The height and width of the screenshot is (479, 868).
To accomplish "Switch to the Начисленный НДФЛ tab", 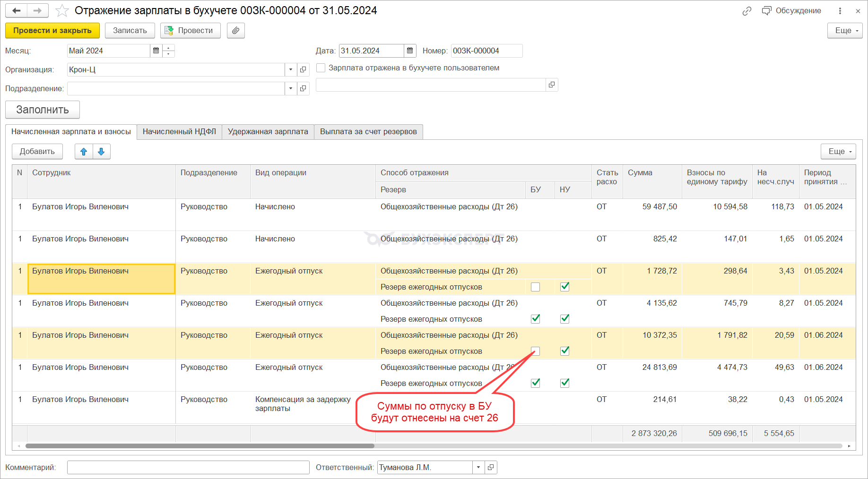I will (x=179, y=132).
